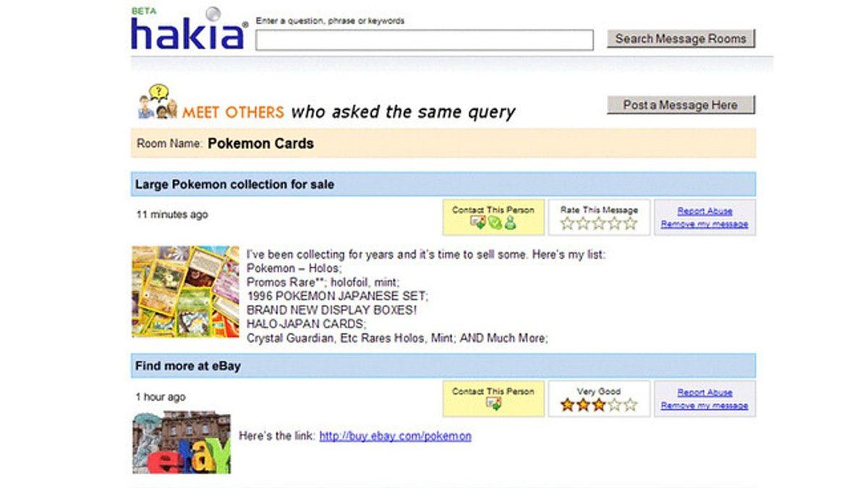Click the green person contact icon
The image size is (868, 488).
click(x=511, y=223)
